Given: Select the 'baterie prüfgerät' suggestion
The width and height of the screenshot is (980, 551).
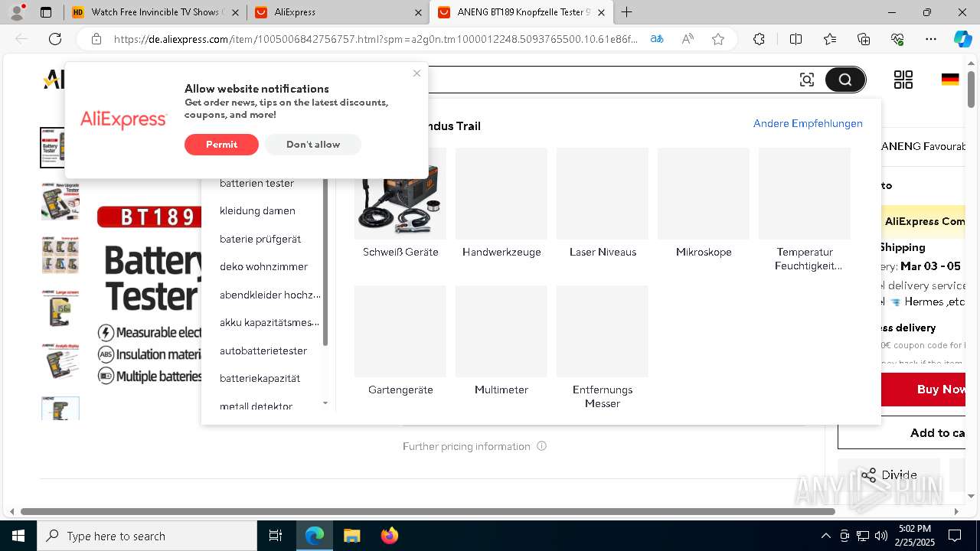Looking at the screenshot, I should [260, 239].
